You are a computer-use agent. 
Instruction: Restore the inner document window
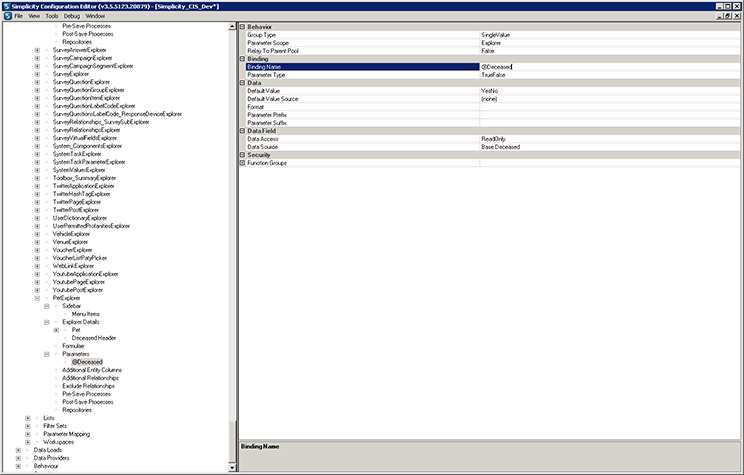point(727,16)
